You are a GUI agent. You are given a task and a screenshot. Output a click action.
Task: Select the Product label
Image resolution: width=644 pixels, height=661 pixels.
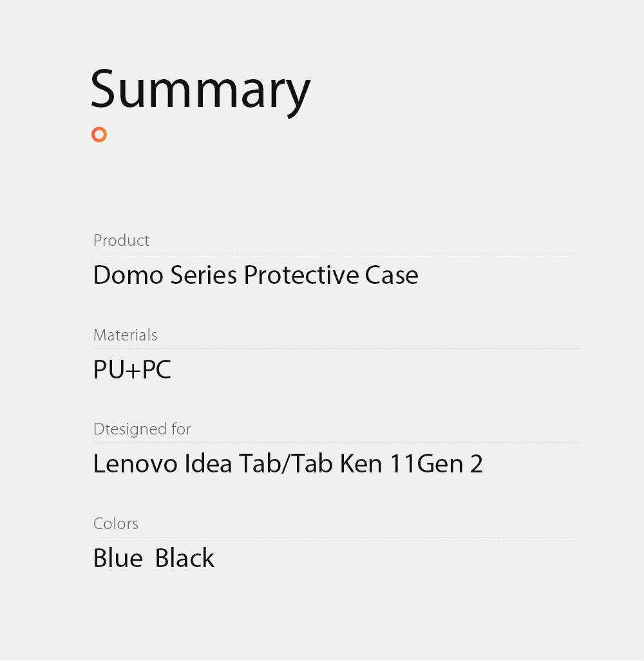pyautogui.click(x=121, y=240)
